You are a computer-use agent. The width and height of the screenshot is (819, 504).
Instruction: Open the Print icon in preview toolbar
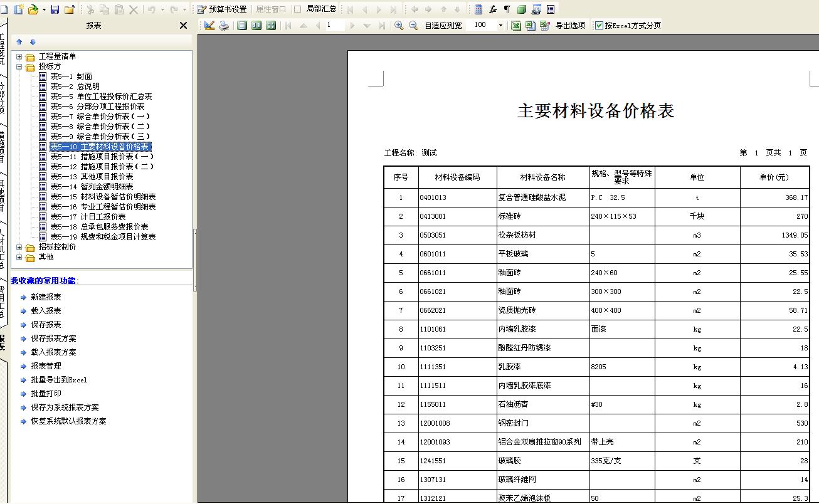(x=225, y=25)
